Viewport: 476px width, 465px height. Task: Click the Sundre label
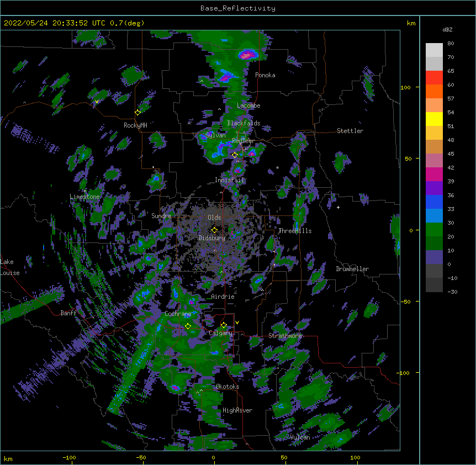(161, 216)
